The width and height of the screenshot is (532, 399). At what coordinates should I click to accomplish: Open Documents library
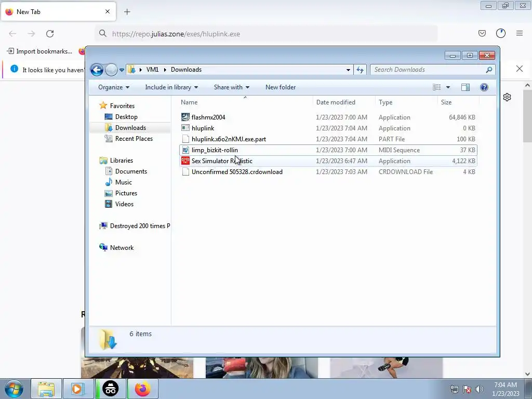[130, 171]
